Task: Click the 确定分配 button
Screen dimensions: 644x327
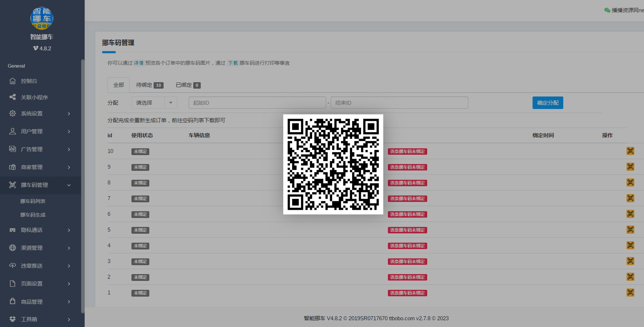Action: (548, 103)
